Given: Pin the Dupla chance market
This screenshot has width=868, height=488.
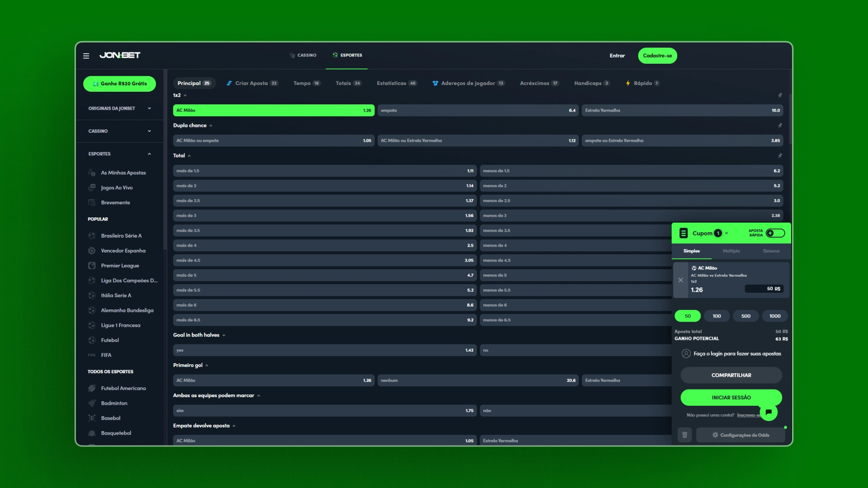Looking at the screenshot, I should click(x=780, y=126).
